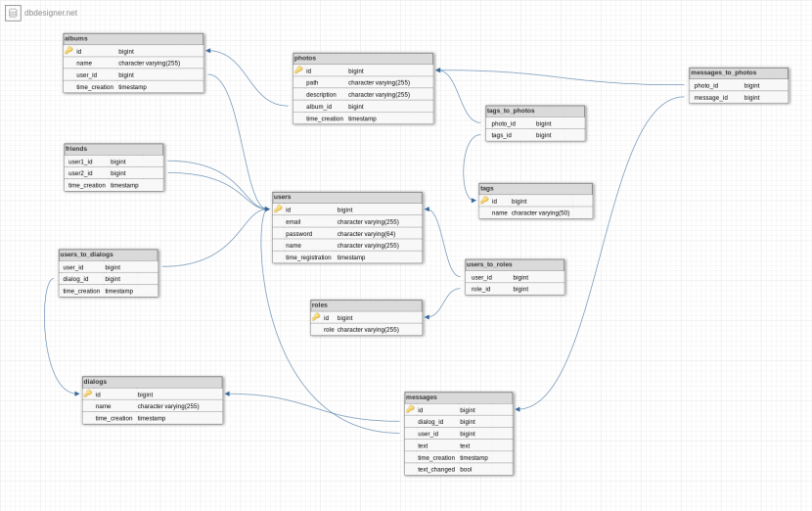The height and width of the screenshot is (511, 812).
Task: Select the role_id row in users_to_roles
Action: click(x=481, y=289)
